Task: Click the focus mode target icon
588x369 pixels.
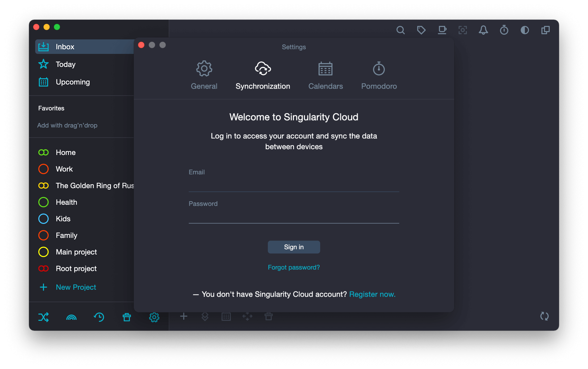Action: pyautogui.click(x=463, y=30)
